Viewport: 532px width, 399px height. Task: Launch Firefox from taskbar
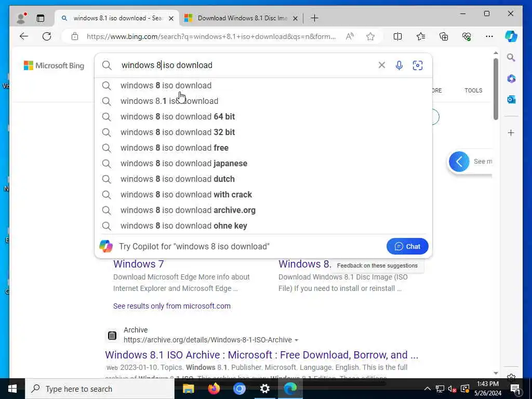tap(214, 389)
